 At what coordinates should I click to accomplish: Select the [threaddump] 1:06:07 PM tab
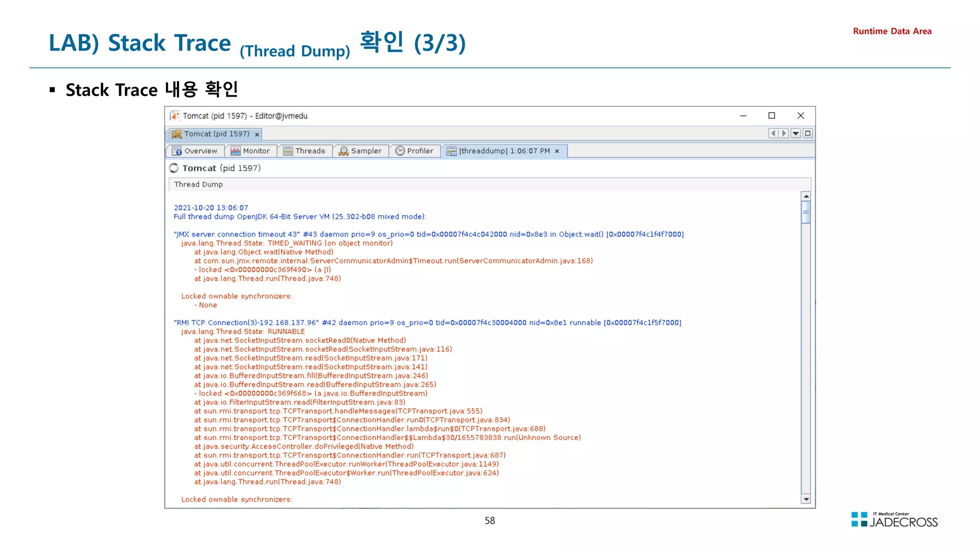click(504, 151)
